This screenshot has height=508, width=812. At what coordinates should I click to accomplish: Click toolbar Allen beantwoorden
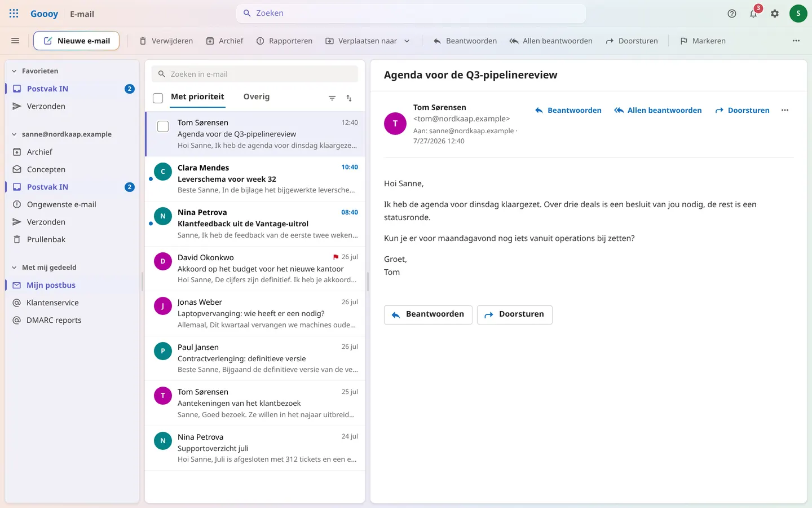550,41
